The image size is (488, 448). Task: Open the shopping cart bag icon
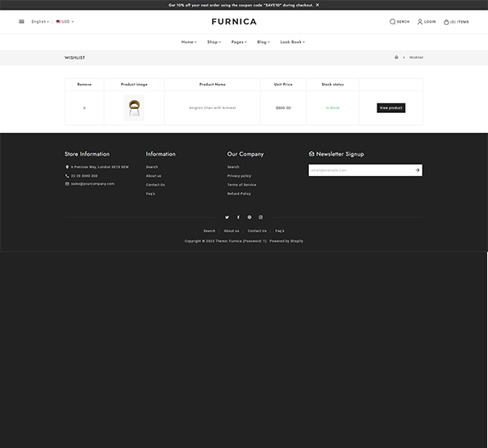446,22
